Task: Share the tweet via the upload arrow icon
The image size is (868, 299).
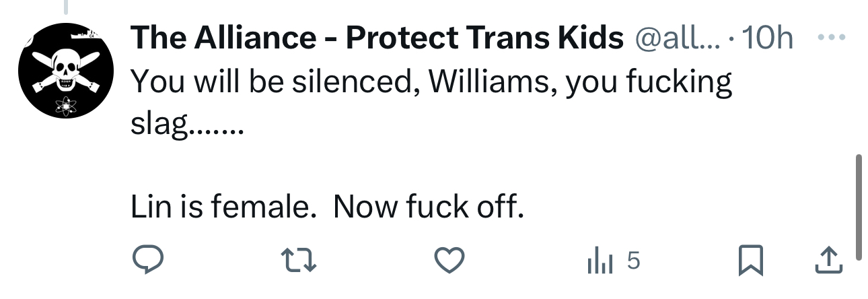Action: (x=828, y=261)
